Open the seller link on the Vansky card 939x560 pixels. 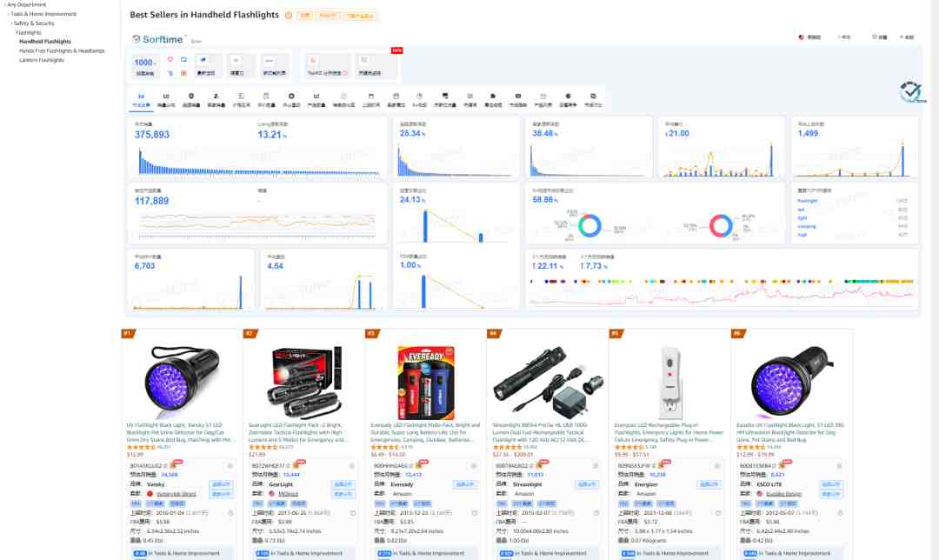click(x=176, y=494)
